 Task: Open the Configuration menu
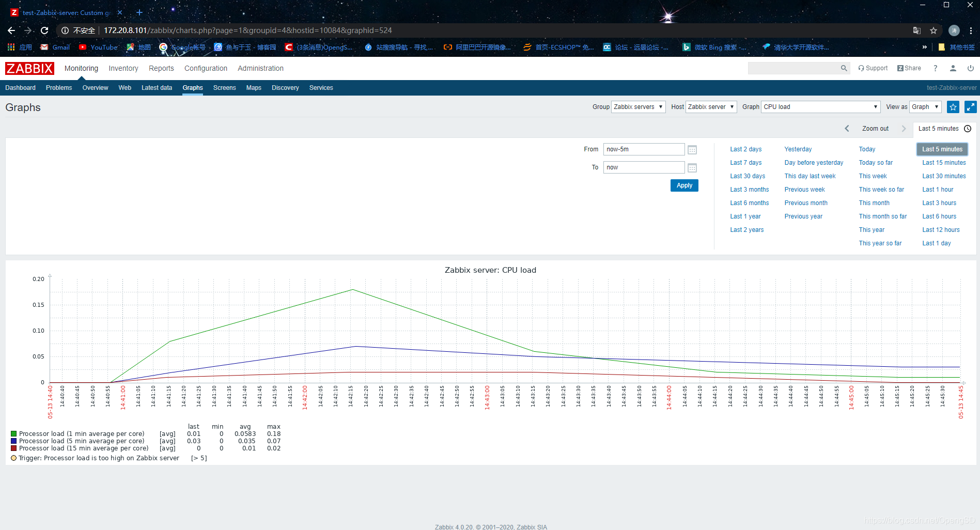tap(206, 68)
